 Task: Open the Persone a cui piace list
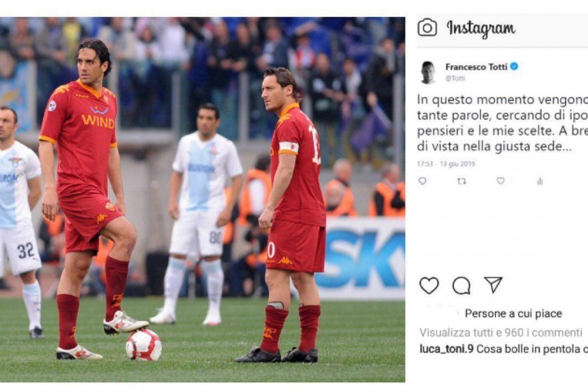(x=514, y=314)
